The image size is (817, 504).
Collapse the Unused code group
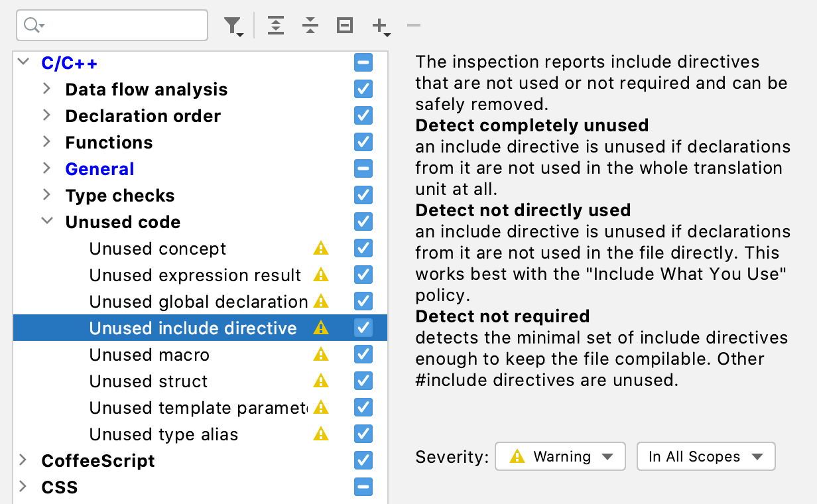tap(46, 221)
